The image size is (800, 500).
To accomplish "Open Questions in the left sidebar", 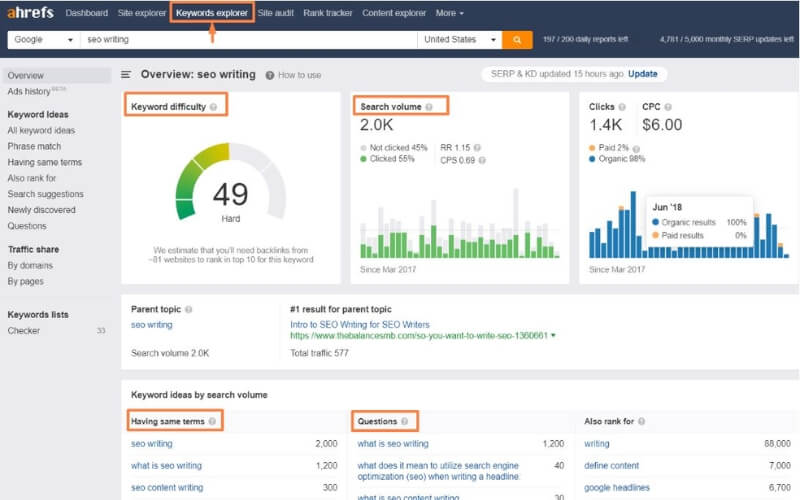I will pyautogui.click(x=27, y=226).
